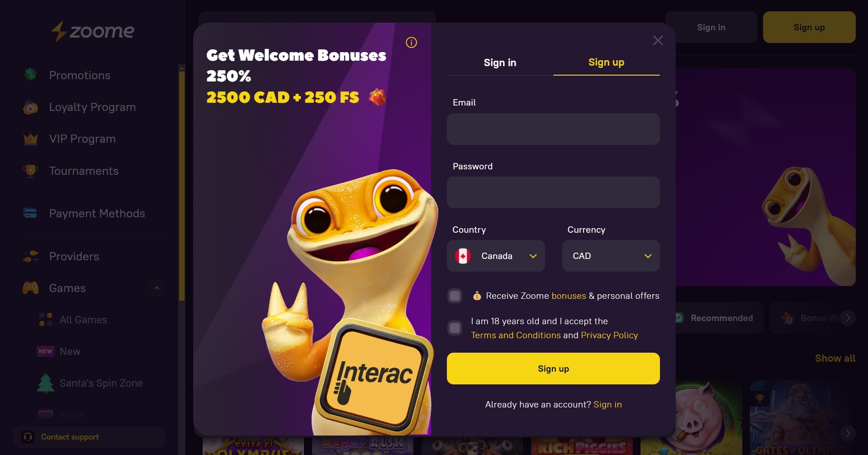Viewport: 868px width, 455px height.
Task: Select the Tournaments trophy icon
Action: (x=30, y=171)
